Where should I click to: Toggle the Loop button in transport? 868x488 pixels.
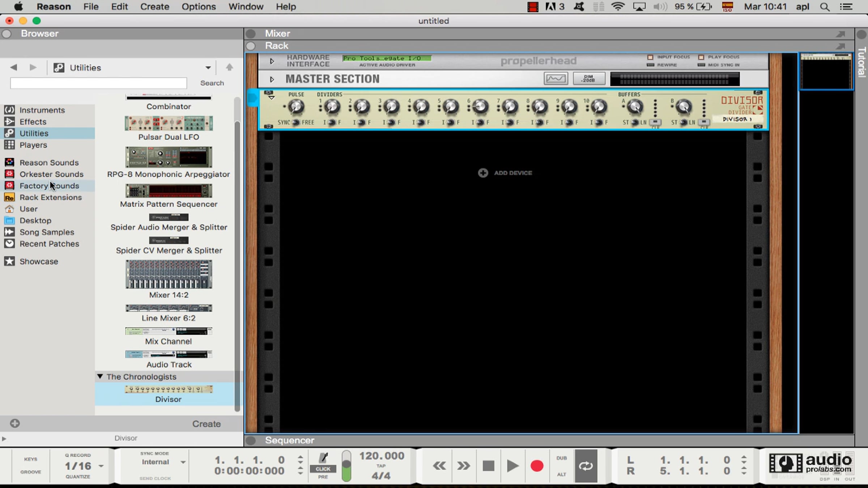pos(586,466)
